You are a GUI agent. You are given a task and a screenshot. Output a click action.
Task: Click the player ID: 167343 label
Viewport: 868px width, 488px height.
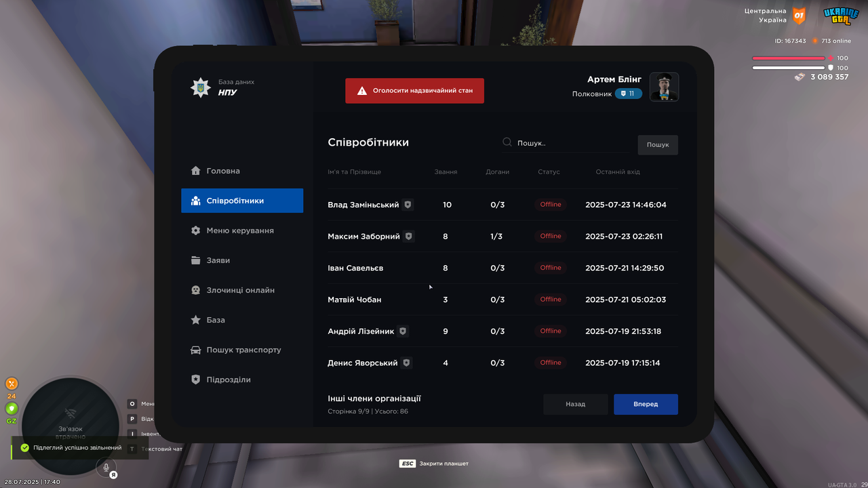(x=791, y=41)
